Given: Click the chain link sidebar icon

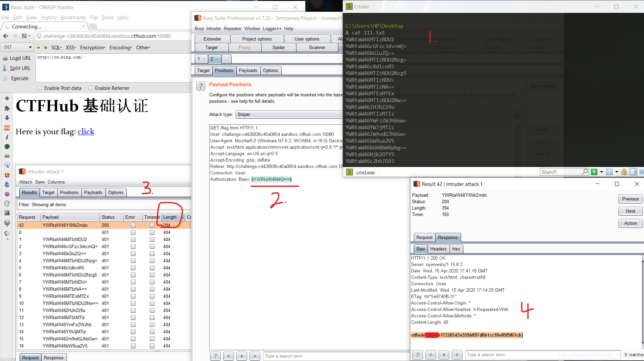Looking at the screenshot, I should [x=7, y=156].
